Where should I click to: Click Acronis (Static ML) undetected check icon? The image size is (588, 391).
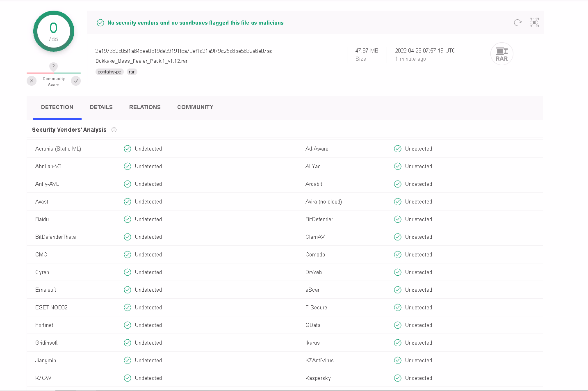pos(128,149)
